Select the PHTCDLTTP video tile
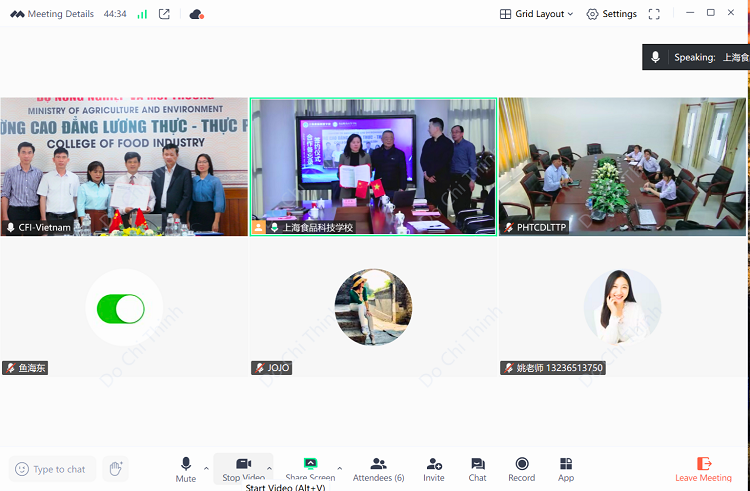This screenshot has height=491, width=750. click(x=621, y=165)
